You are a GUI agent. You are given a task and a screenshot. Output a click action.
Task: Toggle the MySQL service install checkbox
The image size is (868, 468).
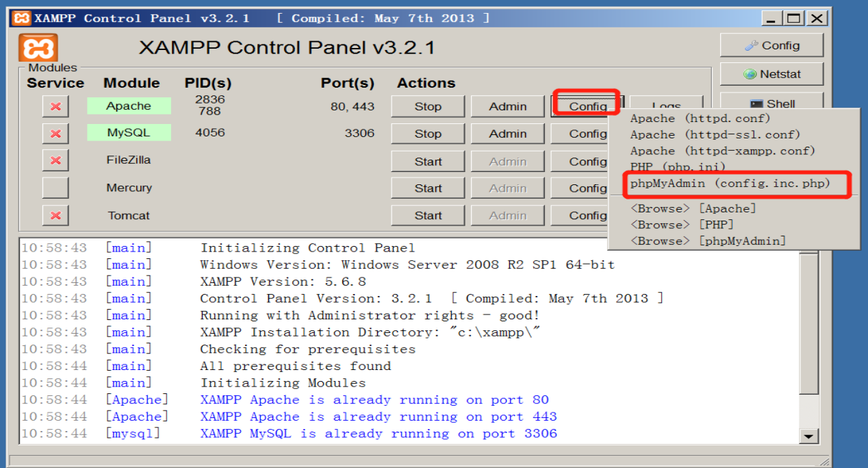pyautogui.click(x=55, y=134)
